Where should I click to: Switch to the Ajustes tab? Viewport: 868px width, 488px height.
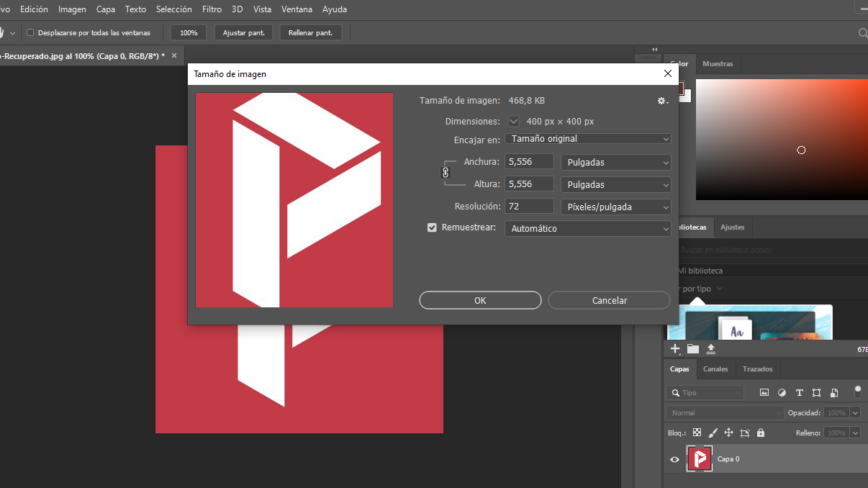733,227
